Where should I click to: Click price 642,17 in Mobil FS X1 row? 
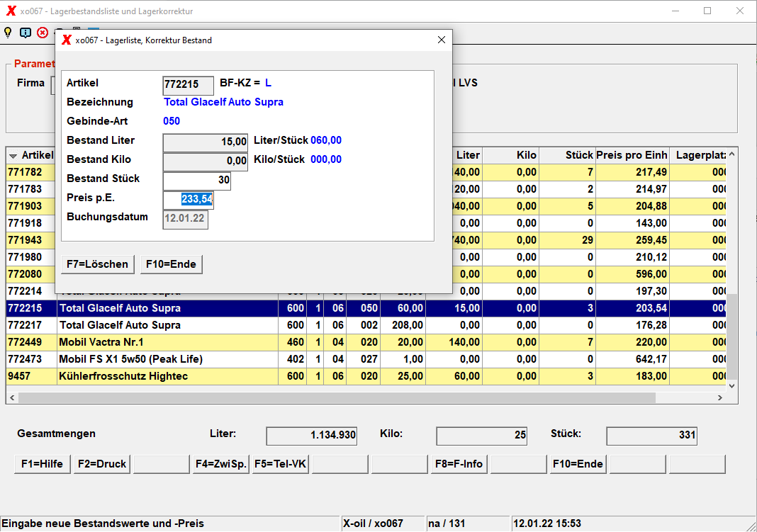point(651,359)
